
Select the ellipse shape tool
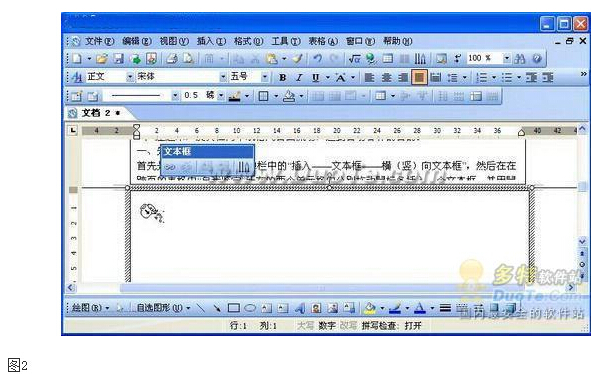[x=250, y=308]
